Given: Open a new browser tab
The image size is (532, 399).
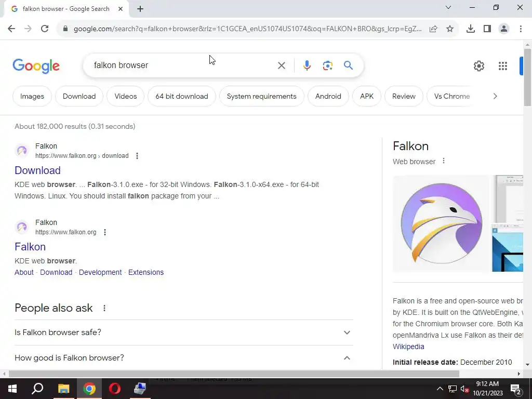Looking at the screenshot, I should pos(140,9).
